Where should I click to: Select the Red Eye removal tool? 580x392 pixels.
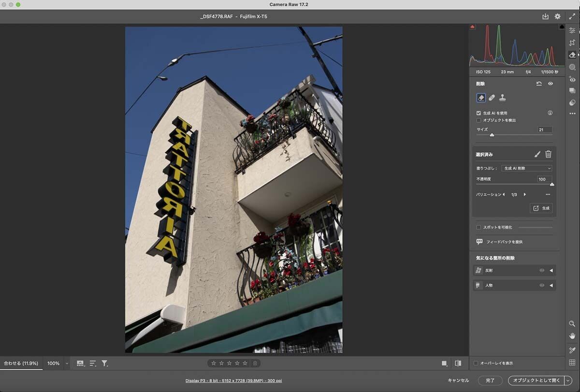[572, 79]
